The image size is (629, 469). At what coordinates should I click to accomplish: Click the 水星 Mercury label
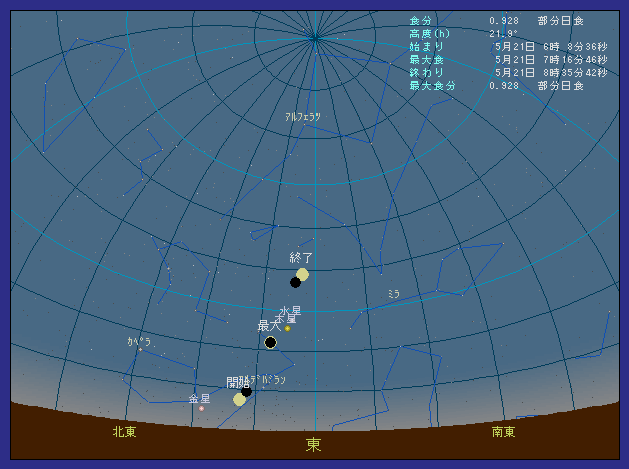tap(290, 311)
